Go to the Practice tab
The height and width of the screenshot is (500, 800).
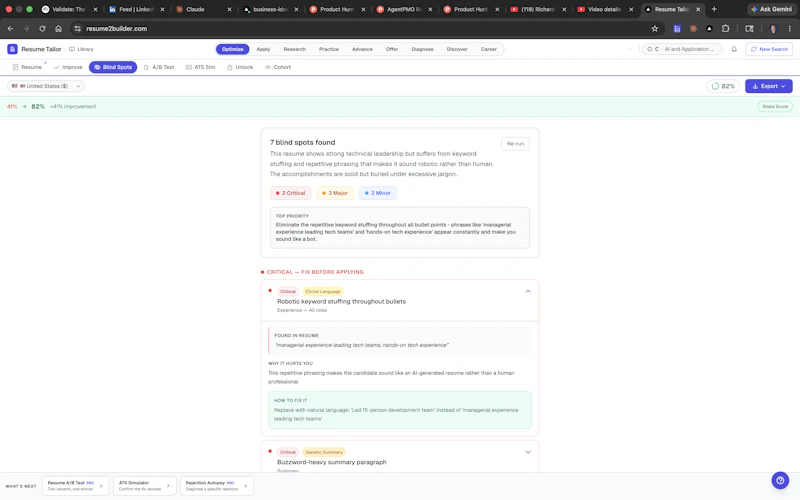329,49
